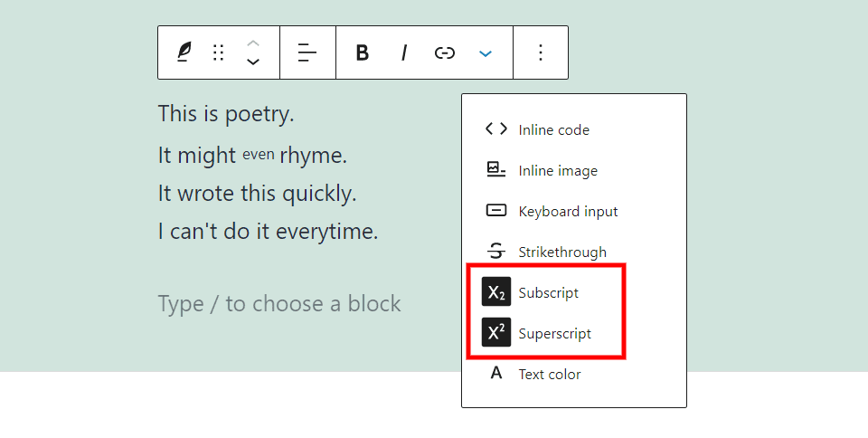The height and width of the screenshot is (438, 868).
Task: Toggle Strikethrough formatting
Action: pyautogui.click(x=561, y=252)
